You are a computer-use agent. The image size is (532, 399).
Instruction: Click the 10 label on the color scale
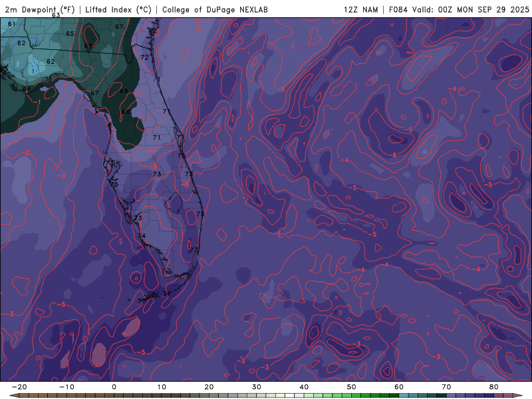pos(162,387)
